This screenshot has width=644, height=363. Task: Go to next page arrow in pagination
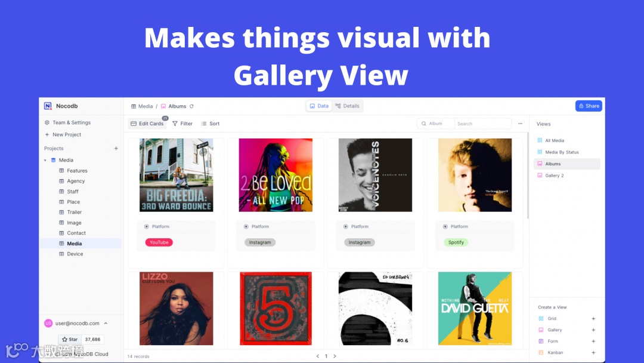pyautogui.click(x=335, y=356)
